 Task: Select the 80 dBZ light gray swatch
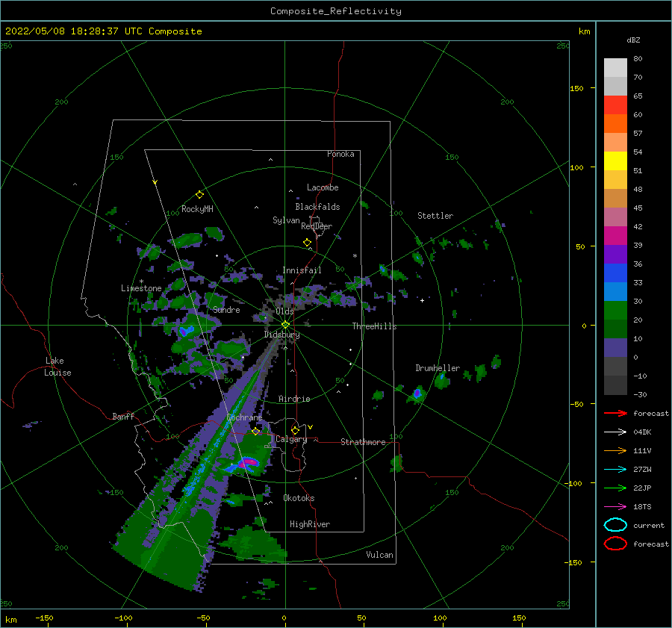(x=615, y=67)
